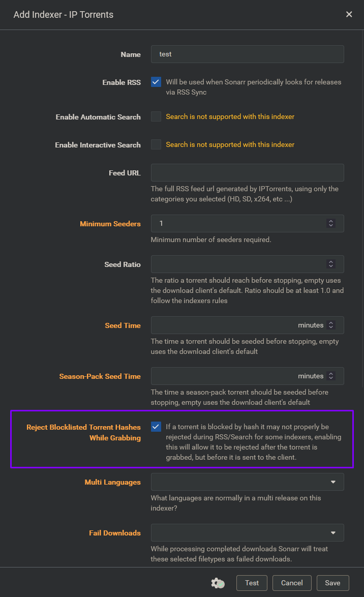Image resolution: width=364 pixels, height=597 pixels.
Task: Click the Season-Pack Seed Time stepper arrows
Action: tap(331, 376)
